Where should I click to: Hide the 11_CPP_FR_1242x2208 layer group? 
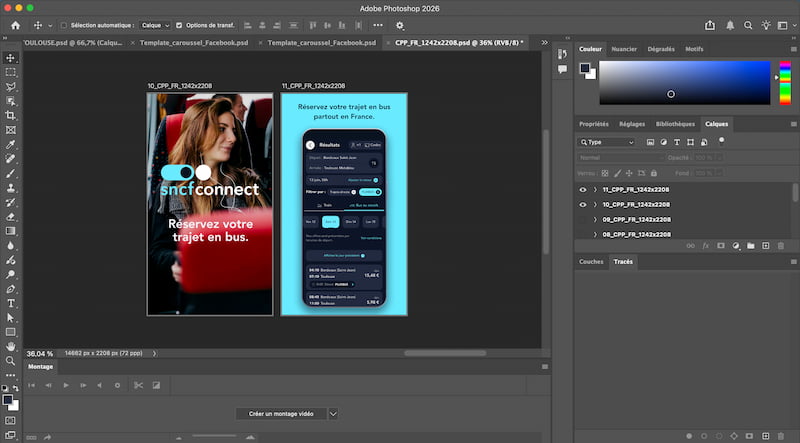click(x=583, y=189)
